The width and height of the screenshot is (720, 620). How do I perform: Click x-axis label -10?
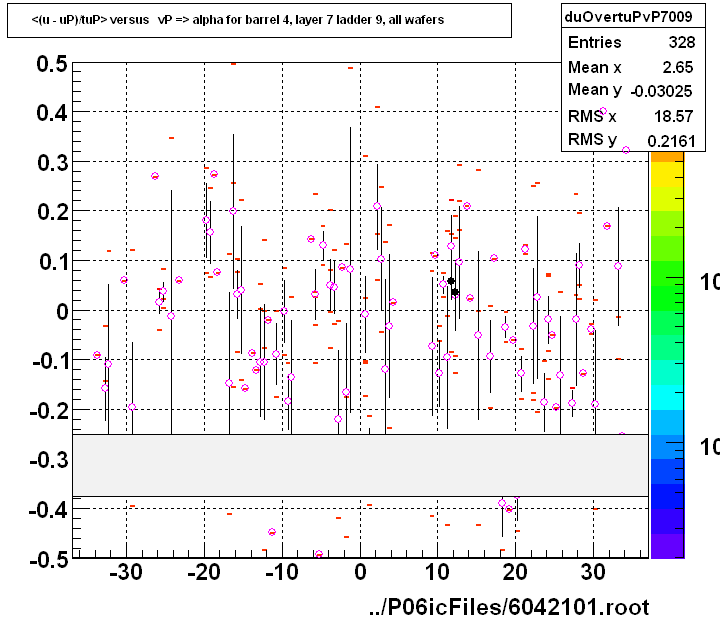coord(282,573)
